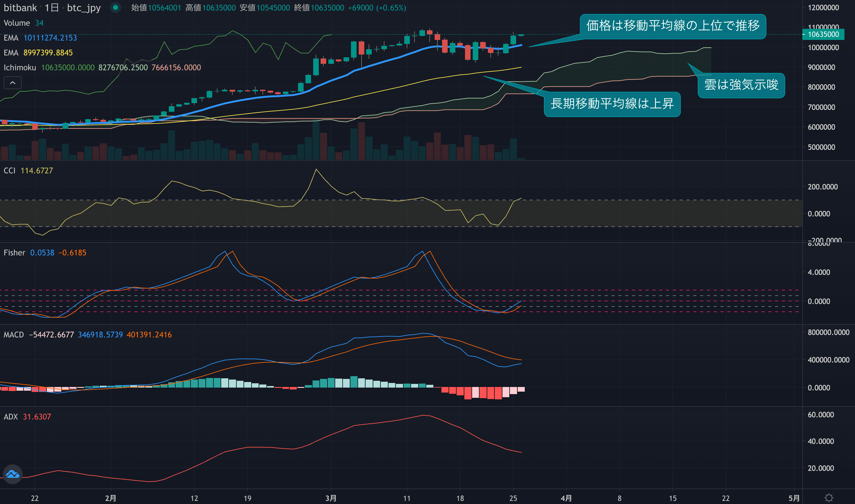Screen dimensions: 855x504
Task: Open chart settings via the gear icon
Action: [x=829, y=498]
